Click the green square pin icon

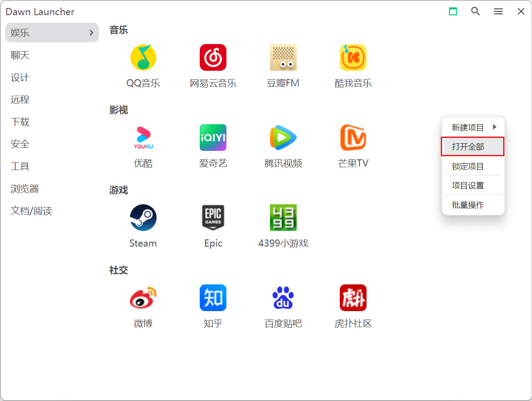[453, 12]
